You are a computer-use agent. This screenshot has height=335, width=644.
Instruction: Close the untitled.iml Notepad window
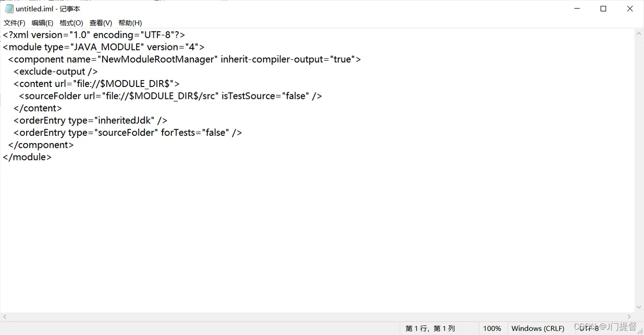[x=630, y=9]
